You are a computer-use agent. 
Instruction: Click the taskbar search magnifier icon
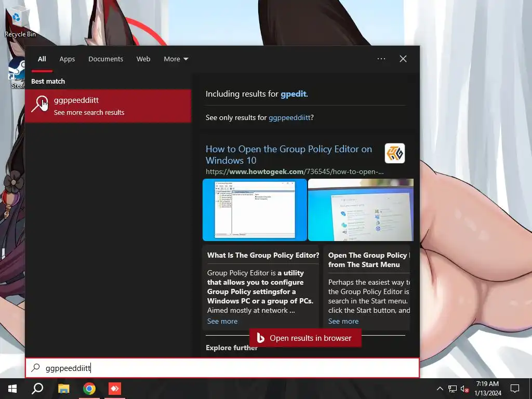37,389
